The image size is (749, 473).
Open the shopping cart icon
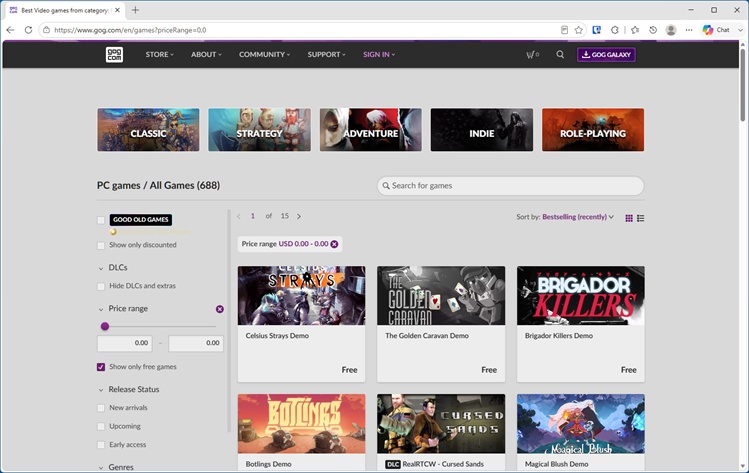coord(532,54)
